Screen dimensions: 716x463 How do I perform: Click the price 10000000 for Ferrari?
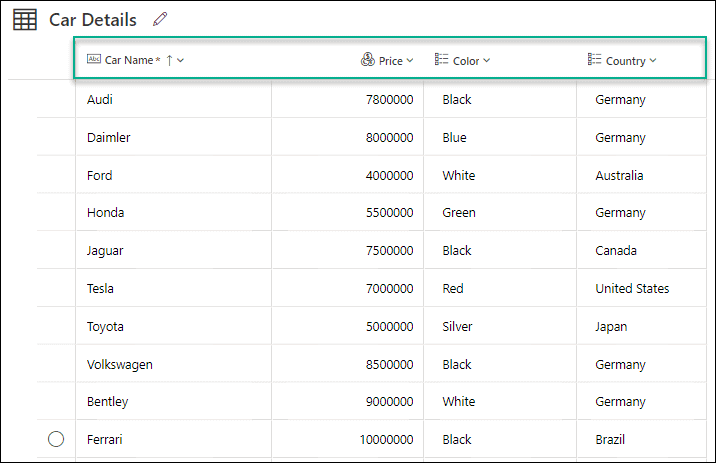click(x=386, y=439)
